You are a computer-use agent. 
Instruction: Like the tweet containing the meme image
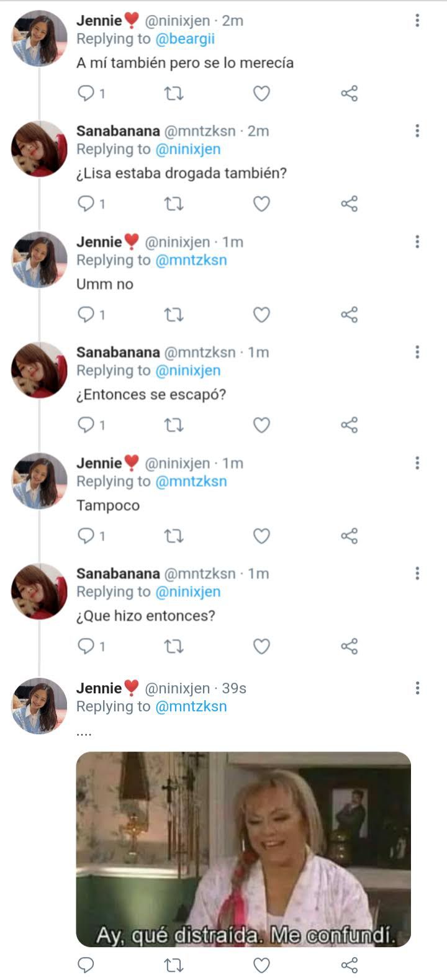261,965
